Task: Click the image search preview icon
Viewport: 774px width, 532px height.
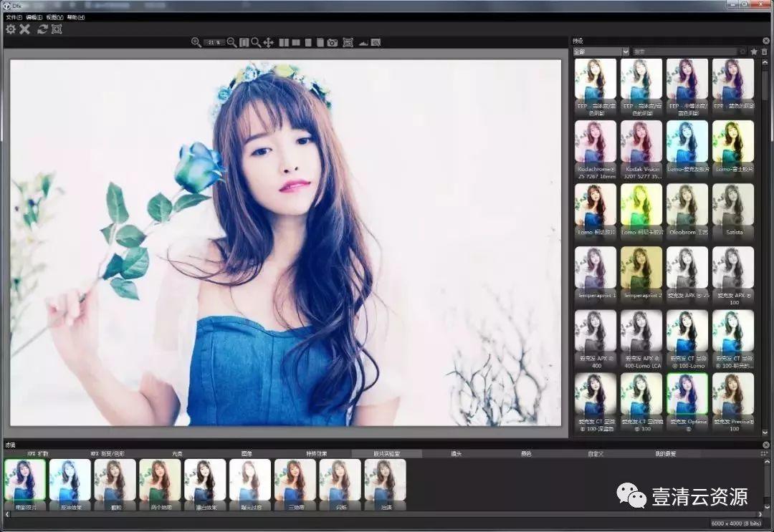Action: (x=376, y=43)
